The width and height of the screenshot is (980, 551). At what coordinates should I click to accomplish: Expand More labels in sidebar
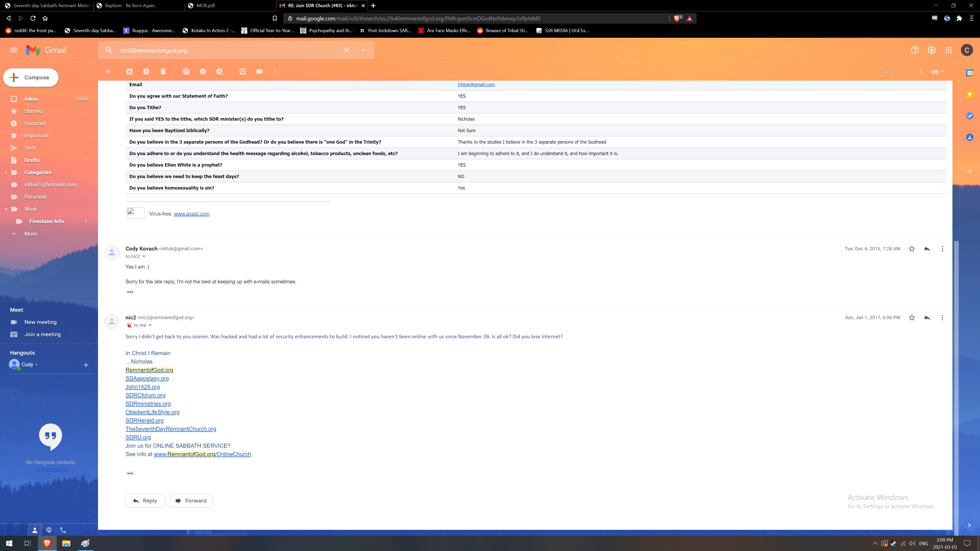pos(30,234)
